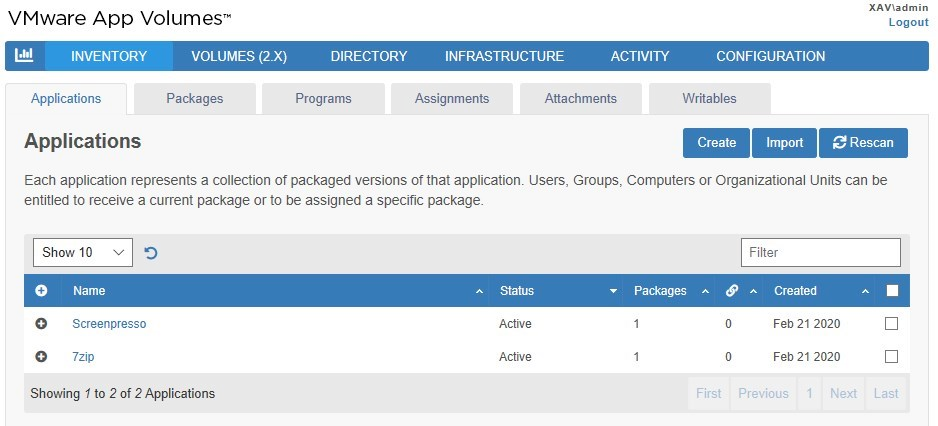
Task: Open the INFRASTRUCTURE menu
Action: [x=504, y=56]
